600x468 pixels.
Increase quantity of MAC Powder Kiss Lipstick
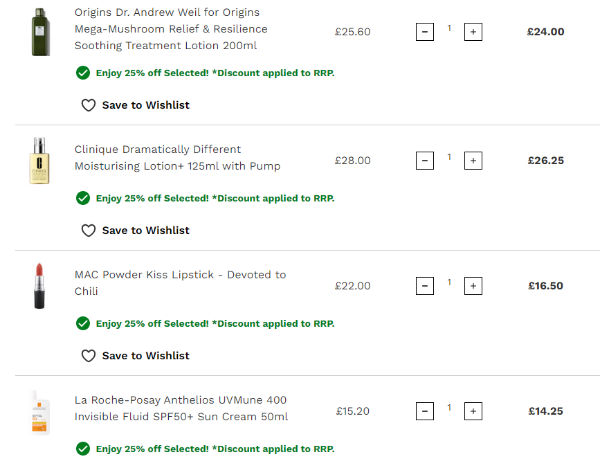click(473, 286)
